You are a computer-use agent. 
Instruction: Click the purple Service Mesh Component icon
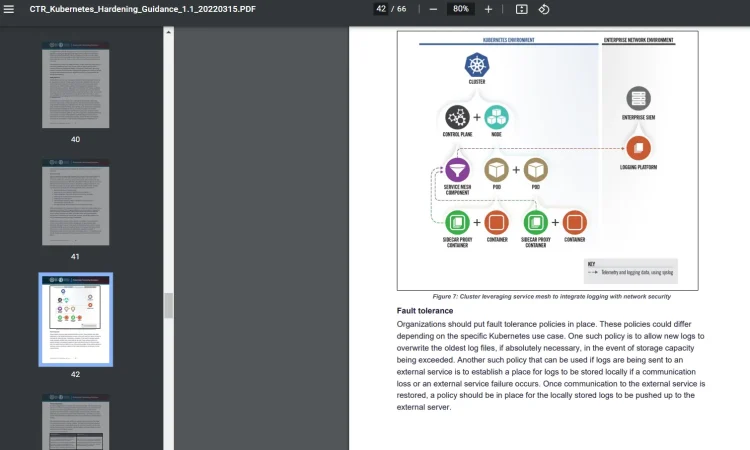[x=457, y=170]
